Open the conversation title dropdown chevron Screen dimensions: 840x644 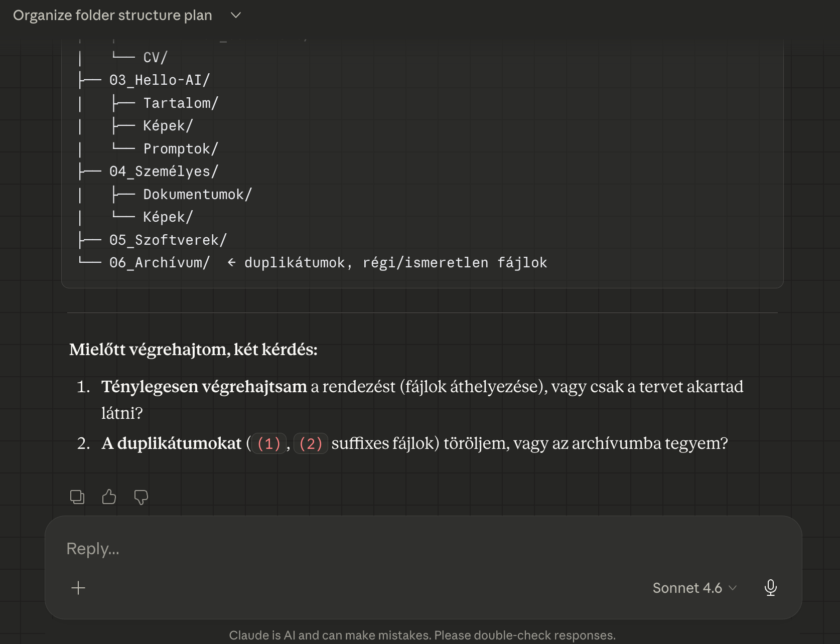[236, 16]
